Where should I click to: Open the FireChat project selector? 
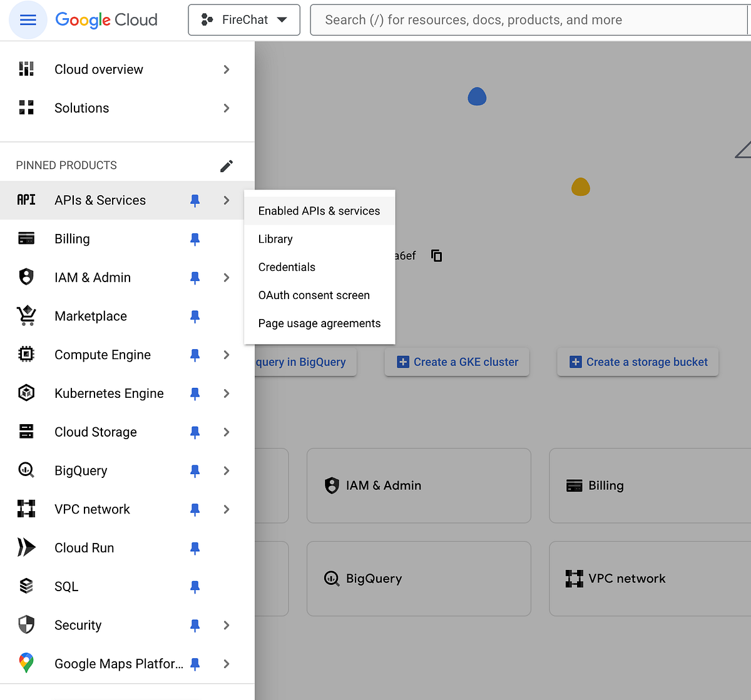(x=243, y=19)
